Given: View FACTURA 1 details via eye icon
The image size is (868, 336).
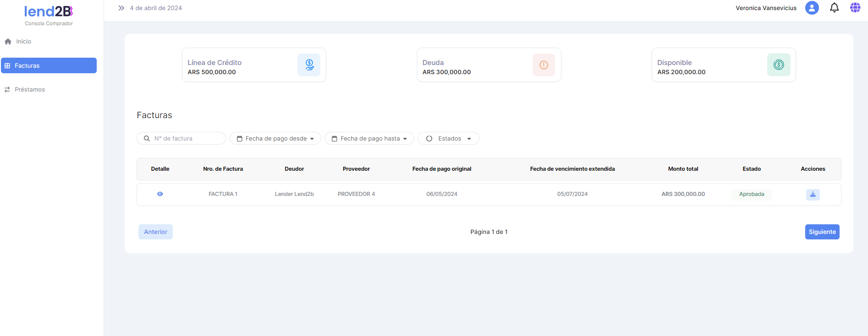Looking at the screenshot, I should click(160, 194).
